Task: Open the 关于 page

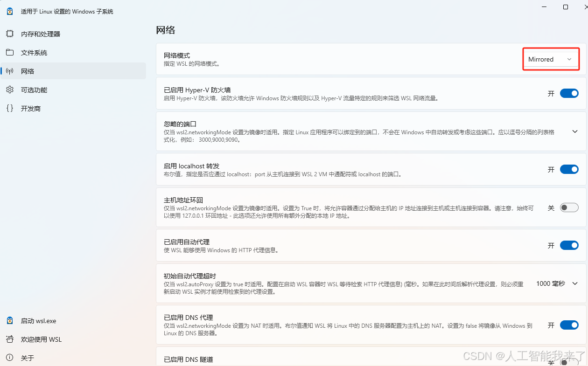Action: [x=73, y=358]
